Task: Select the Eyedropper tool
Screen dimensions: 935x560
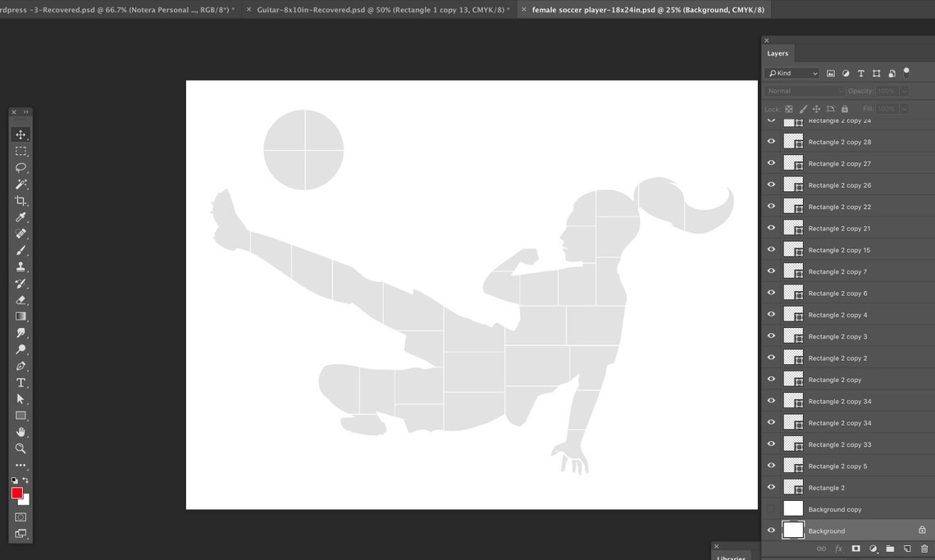Action: pos(21,216)
